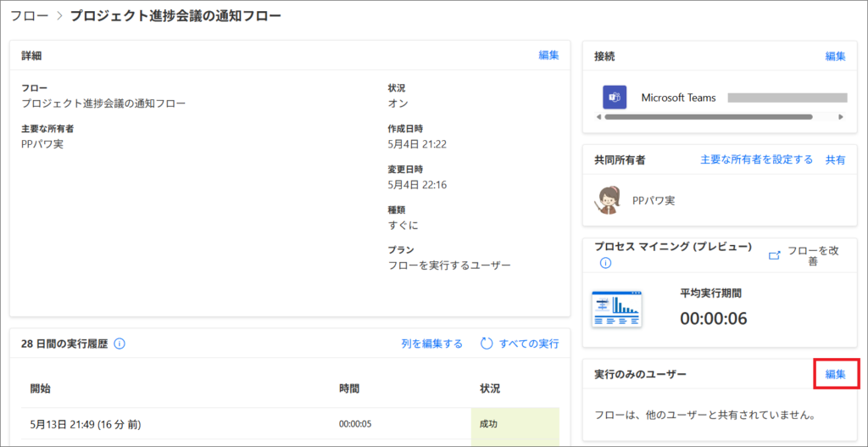
Task: Click 主要な所有者を設定する link
Action: [x=757, y=159]
